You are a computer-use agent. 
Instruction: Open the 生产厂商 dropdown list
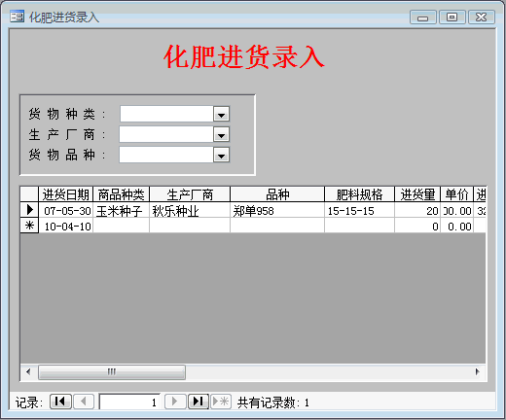222,134
